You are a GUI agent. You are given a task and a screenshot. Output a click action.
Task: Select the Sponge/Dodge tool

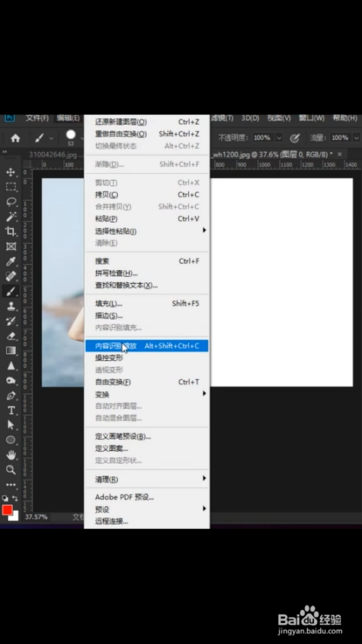click(11, 381)
